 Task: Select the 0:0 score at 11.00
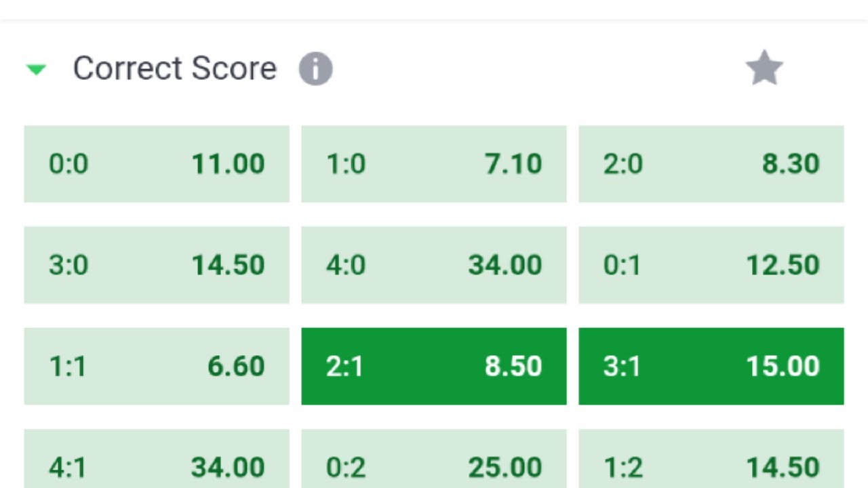(157, 164)
